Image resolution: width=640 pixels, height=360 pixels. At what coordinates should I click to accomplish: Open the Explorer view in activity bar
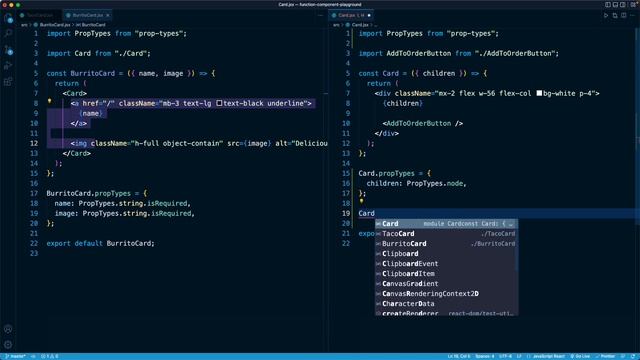pos(8,18)
